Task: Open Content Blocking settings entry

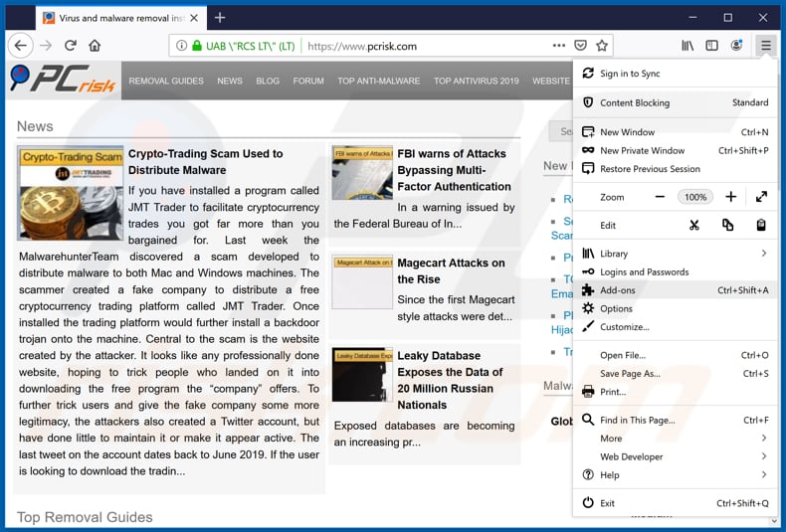Action: (x=676, y=102)
